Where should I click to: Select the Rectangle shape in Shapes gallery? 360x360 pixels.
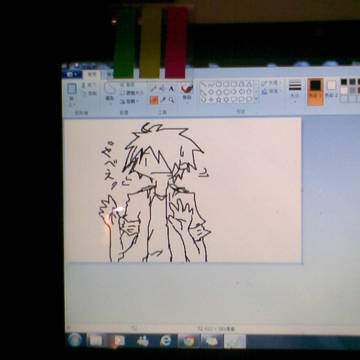coord(227,84)
